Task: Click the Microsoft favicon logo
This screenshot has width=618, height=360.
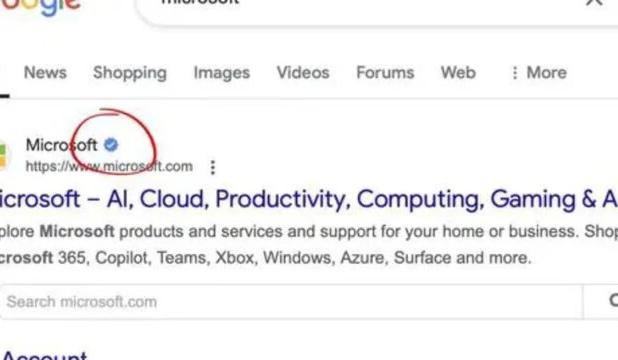Action: tap(3, 155)
